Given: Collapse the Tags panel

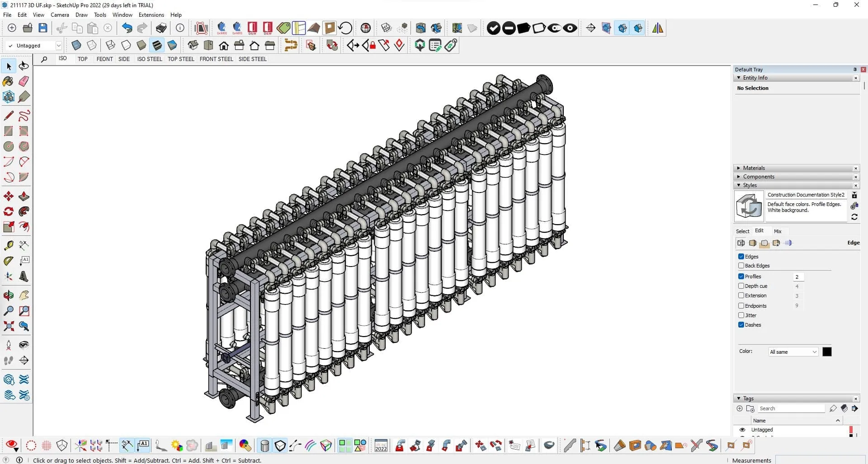Looking at the screenshot, I should 739,398.
